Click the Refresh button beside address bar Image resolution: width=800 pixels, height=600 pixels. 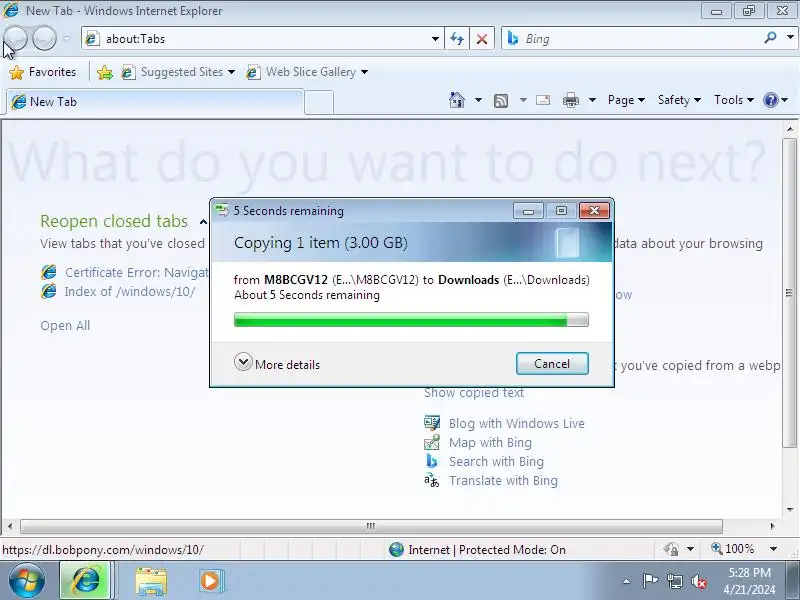click(457, 39)
